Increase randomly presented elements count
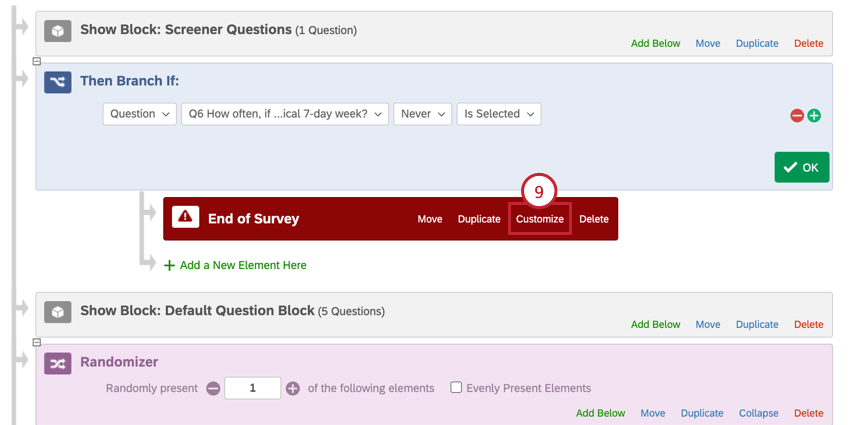 pyautogui.click(x=293, y=388)
